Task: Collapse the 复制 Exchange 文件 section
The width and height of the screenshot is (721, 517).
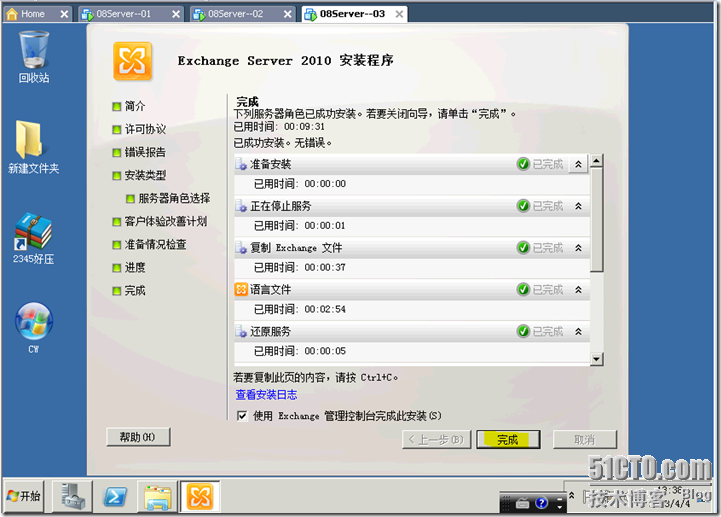Action: (x=578, y=248)
